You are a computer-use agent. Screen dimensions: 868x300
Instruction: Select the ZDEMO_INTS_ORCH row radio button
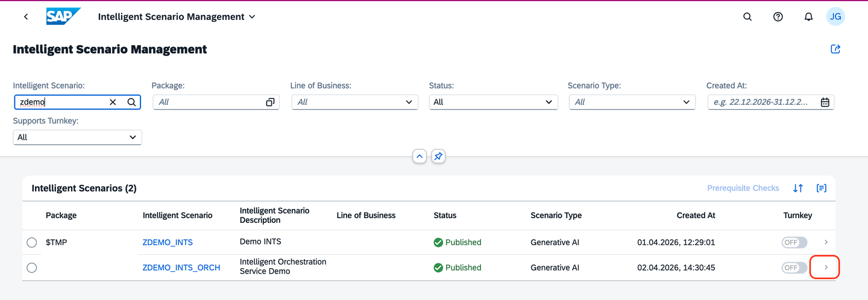(32, 267)
